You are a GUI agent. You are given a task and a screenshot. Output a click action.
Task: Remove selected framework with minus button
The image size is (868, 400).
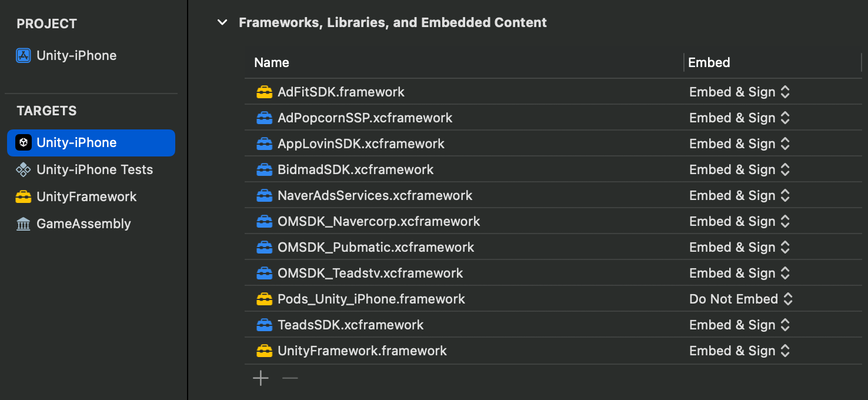coord(290,378)
